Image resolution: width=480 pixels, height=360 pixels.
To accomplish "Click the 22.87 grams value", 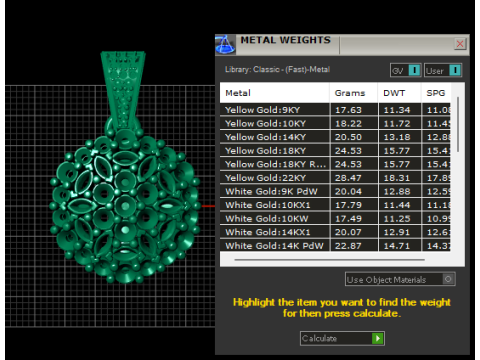I will (348, 246).
